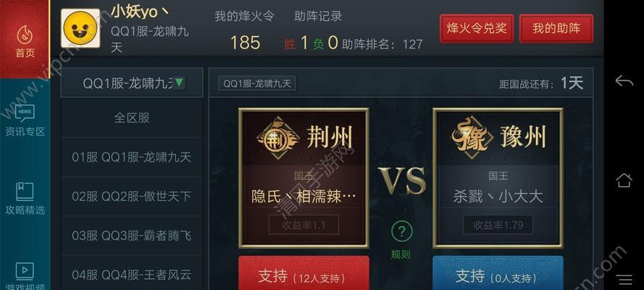
Task: Click the 烽火令兑奖 button
Action: coord(477,28)
